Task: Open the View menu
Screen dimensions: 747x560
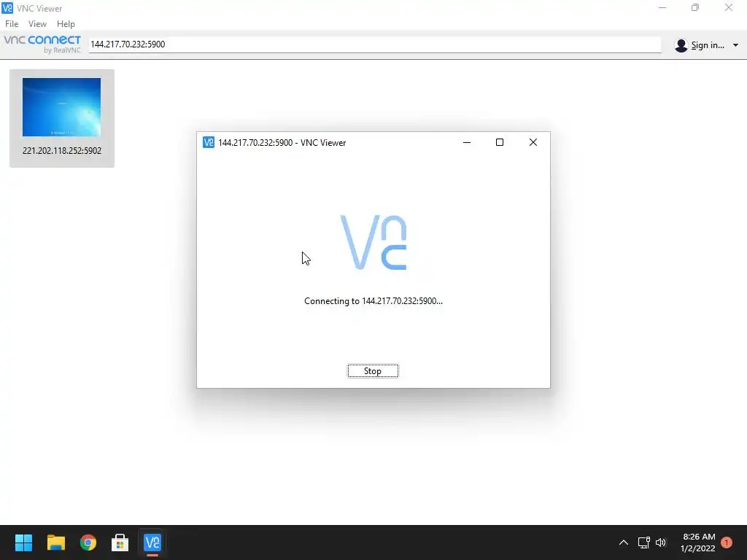Action: (37, 24)
